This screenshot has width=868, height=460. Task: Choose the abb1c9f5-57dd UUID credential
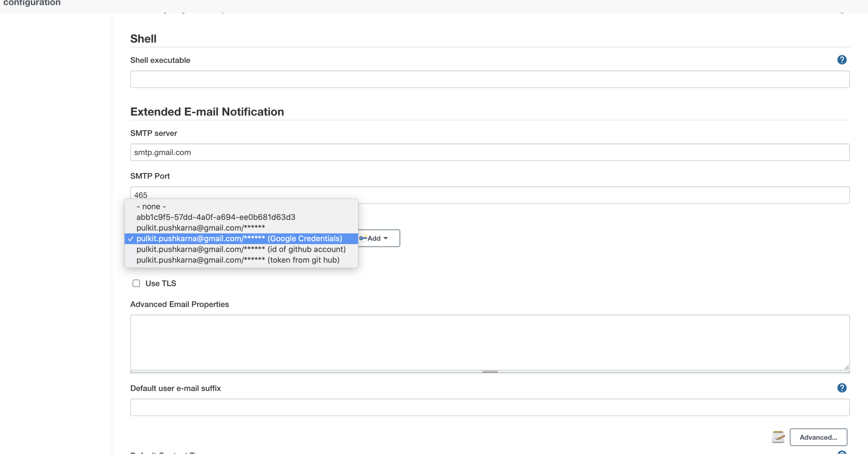[216, 217]
